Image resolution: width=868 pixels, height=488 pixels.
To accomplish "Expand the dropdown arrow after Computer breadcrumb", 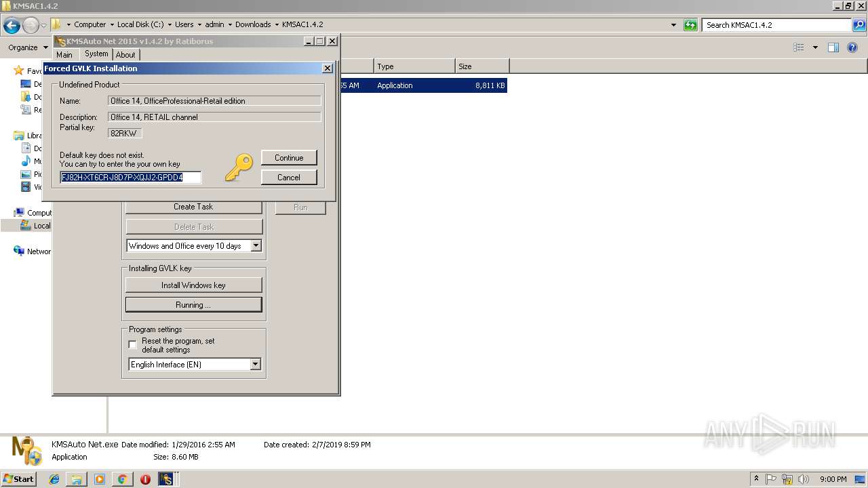I will [111, 24].
